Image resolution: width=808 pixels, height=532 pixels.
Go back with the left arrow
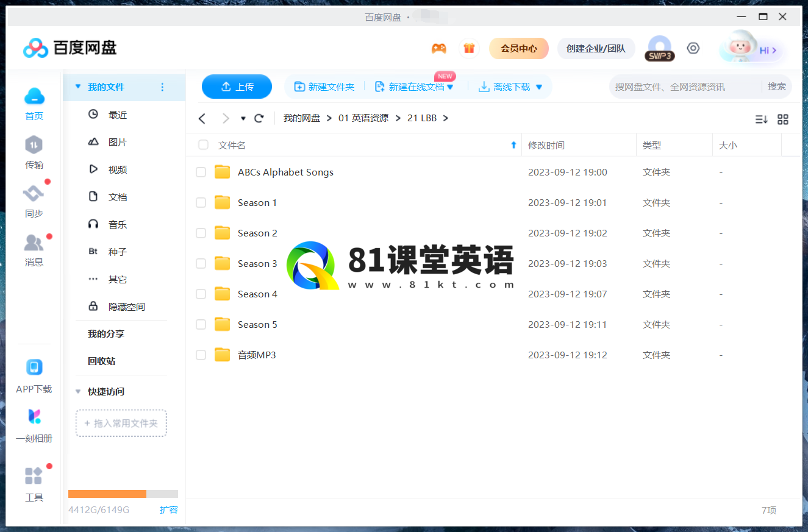pyautogui.click(x=202, y=118)
